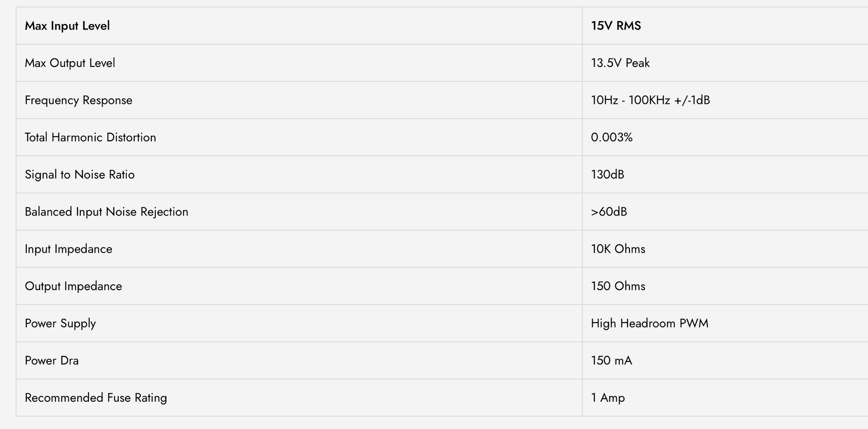Viewport: 868px width, 429px height.
Task: Click the Signal to Noise Ratio label
Action: [x=80, y=175]
